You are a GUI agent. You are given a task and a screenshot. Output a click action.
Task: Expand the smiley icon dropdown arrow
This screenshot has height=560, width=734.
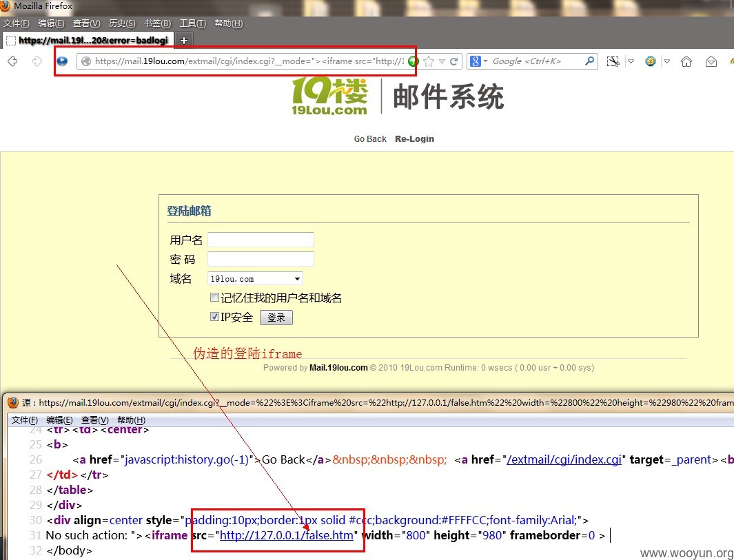[666, 61]
